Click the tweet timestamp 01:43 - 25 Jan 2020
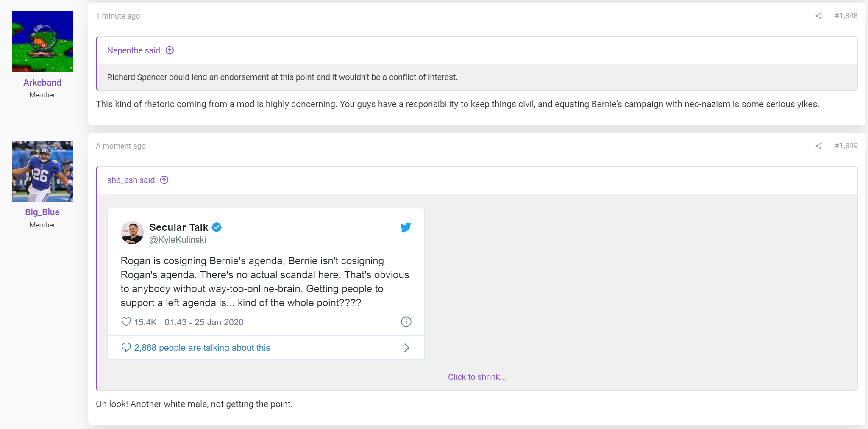Image resolution: width=868 pixels, height=429 pixels. (204, 322)
